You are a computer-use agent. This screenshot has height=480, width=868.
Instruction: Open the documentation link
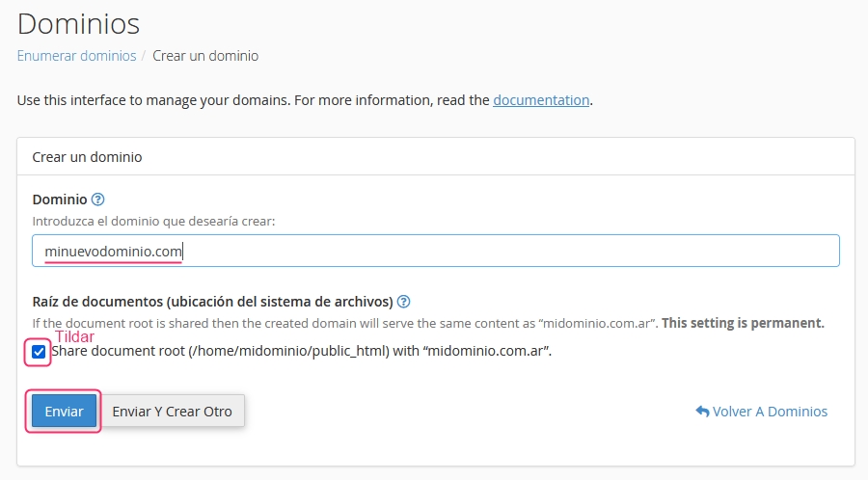[541, 99]
